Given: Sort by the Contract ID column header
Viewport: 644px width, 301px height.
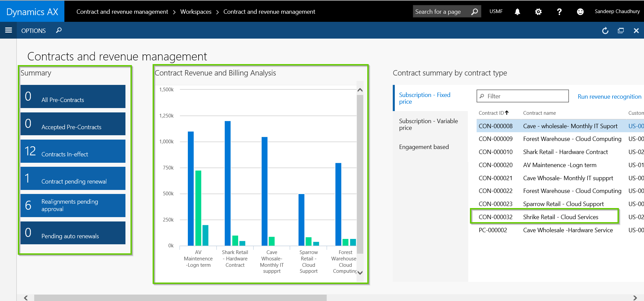Looking at the screenshot, I should click(x=491, y=113).
